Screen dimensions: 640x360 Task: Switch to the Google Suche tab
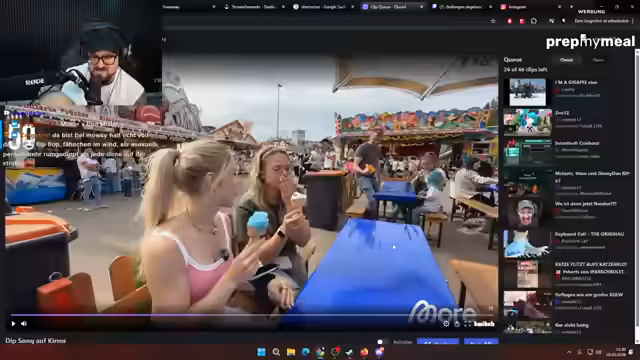pos(323,7)
